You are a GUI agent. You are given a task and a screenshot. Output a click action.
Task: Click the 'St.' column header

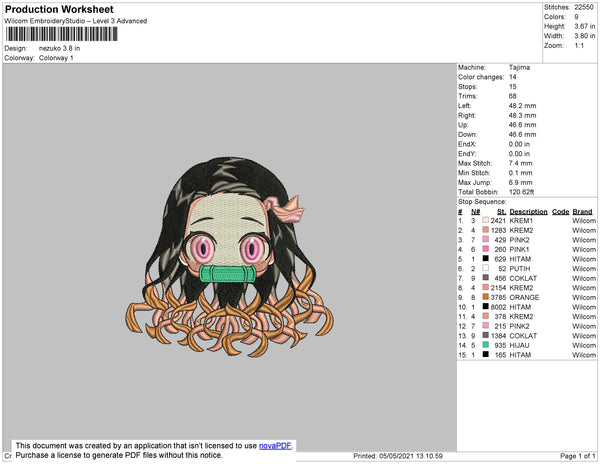point(502,212)
